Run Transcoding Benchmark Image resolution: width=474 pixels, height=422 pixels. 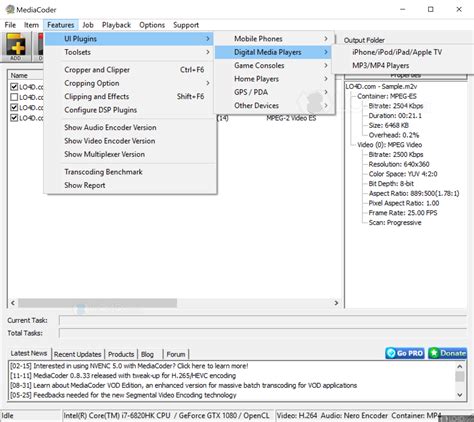point(129,172)
